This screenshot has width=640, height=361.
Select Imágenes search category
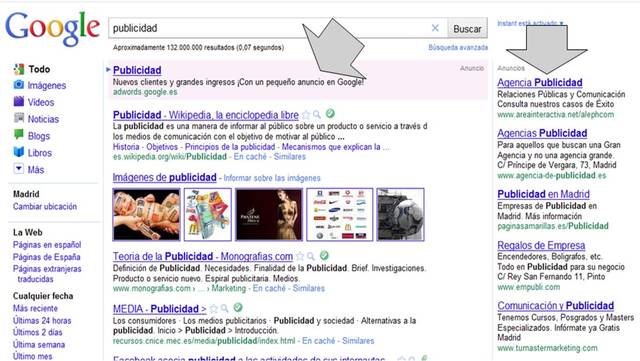click(x=47, y=85)
